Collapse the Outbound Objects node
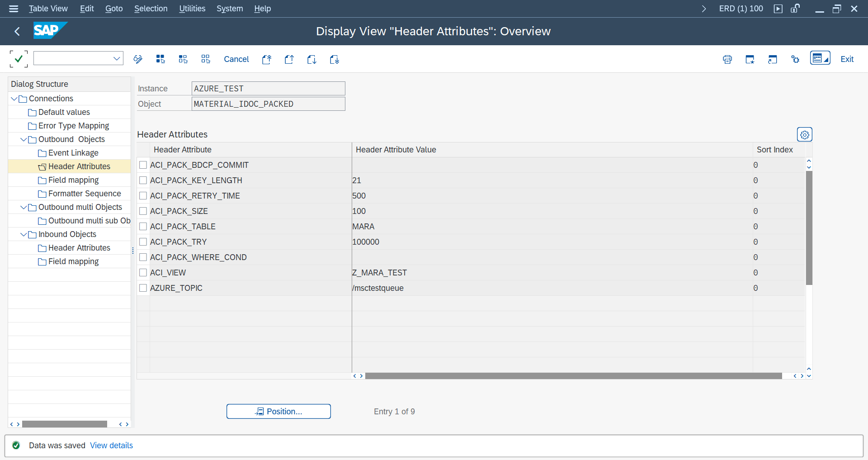868x460 pixels. pos(24,139)
